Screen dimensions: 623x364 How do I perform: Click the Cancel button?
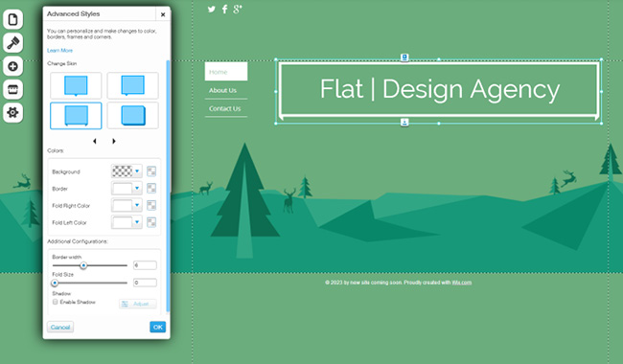(x=60, y=327)
